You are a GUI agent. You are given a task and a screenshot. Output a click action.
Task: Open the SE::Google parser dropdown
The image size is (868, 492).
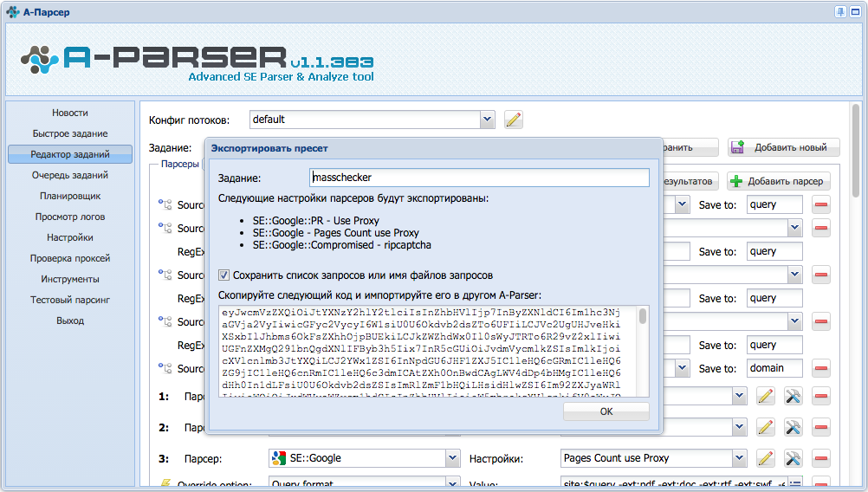(452, 458)
